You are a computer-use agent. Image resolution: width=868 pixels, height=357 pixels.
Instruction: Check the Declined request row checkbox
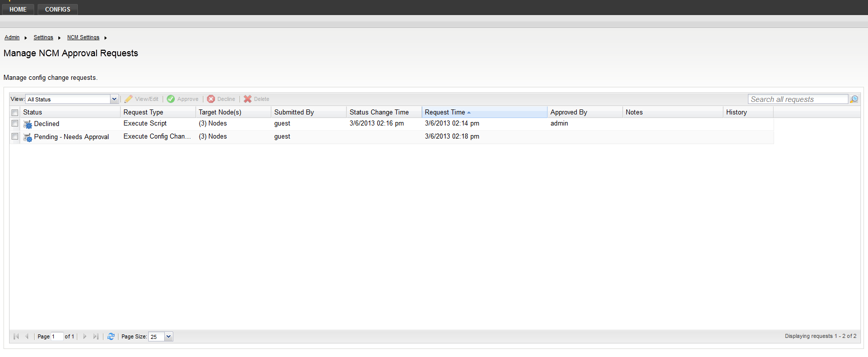15,124
